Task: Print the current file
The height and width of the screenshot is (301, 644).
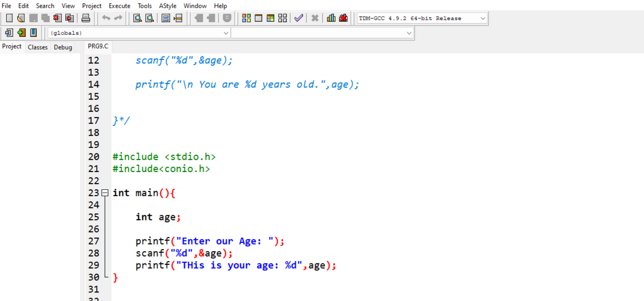Action: pyautogui.click(x=86, y=18)
